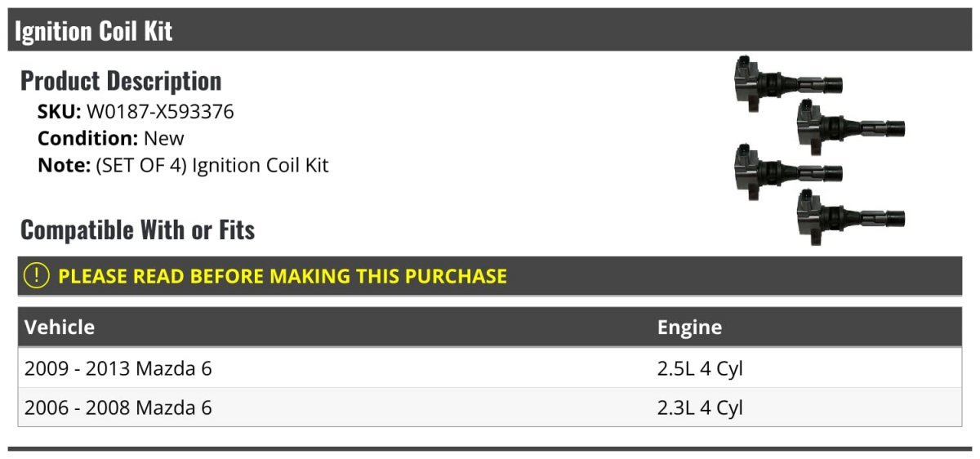Select the 2009 - 2013 Mazda 6 row
Viewport: 980px width, 459px height.
pyautogui.click(x=490, y=368)
